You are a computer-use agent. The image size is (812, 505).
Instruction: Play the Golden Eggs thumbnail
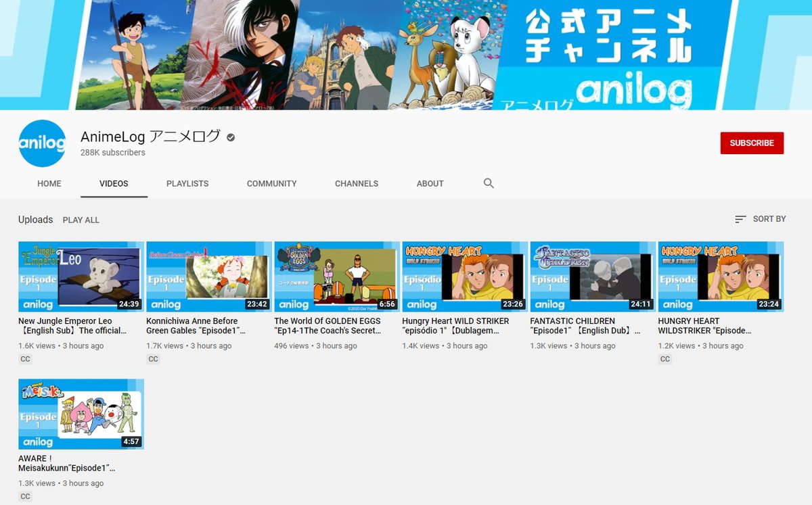[337, 276]
